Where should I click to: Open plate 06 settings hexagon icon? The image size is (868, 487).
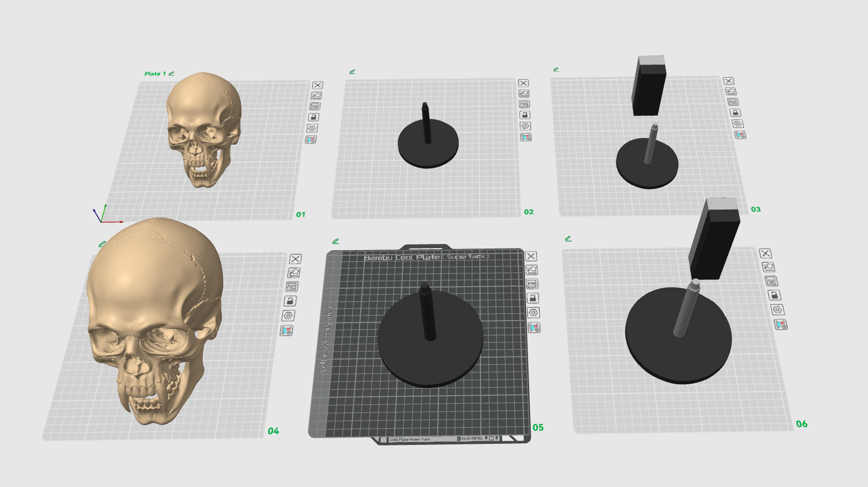778,309
